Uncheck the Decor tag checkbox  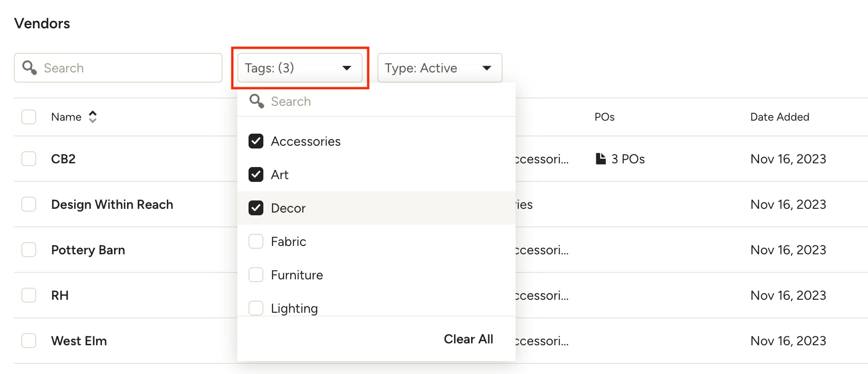pos(256,208)
